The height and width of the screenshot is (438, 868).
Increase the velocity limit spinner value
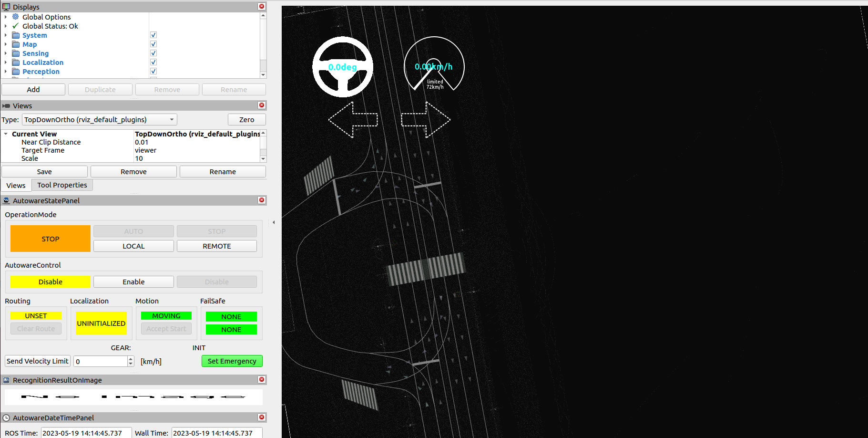tap(131, 359)
